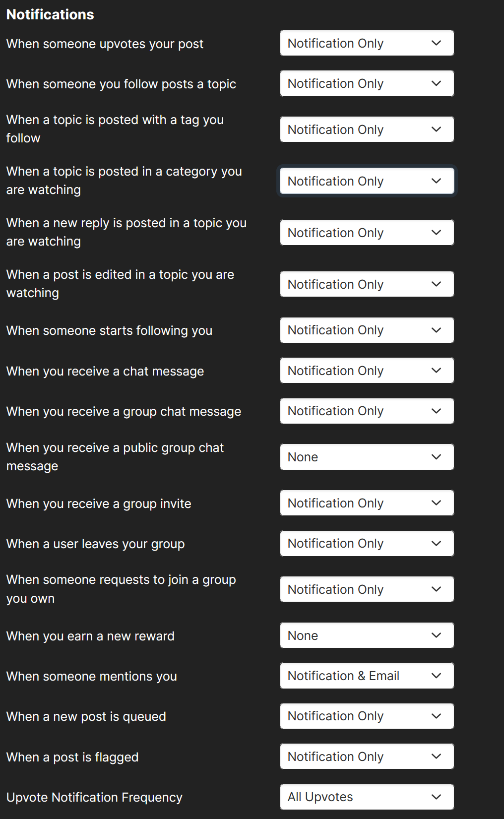Open the new post queued dropdown
Image resolution: width=504 pixels, height=819 pixels.
367,716
